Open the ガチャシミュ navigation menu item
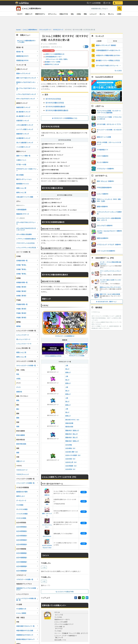Screen dimensions: 138x644 coord(52,14)
